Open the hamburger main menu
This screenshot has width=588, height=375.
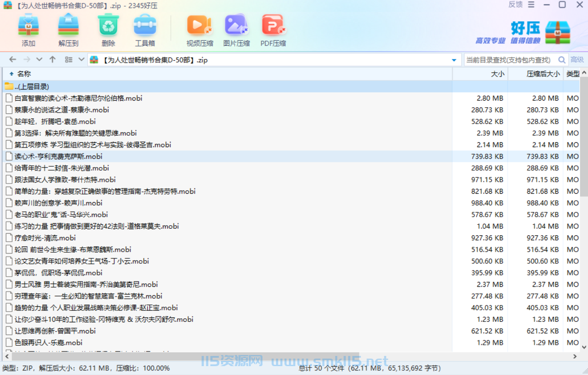tap(532, 5)
